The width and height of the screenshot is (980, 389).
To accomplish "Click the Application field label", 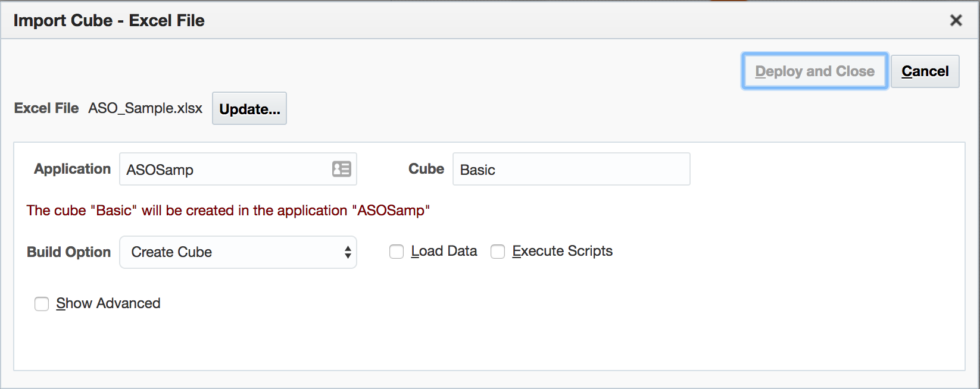I will [x=73, y=169].
